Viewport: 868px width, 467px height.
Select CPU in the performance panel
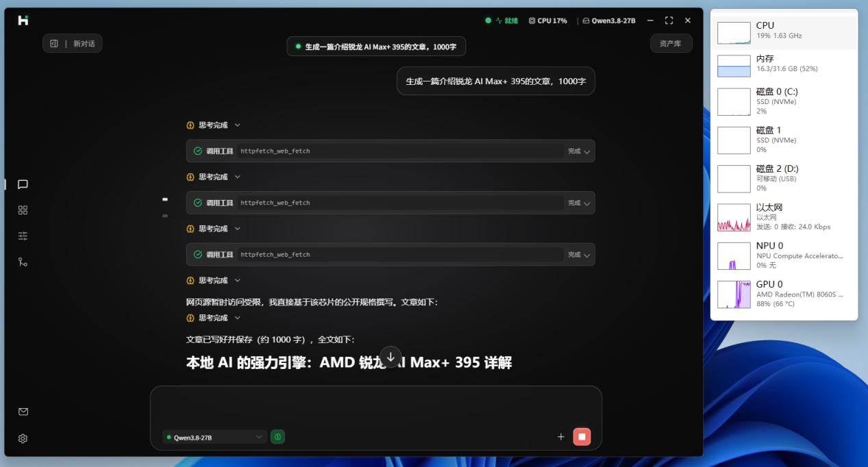(x=784, y=32)
